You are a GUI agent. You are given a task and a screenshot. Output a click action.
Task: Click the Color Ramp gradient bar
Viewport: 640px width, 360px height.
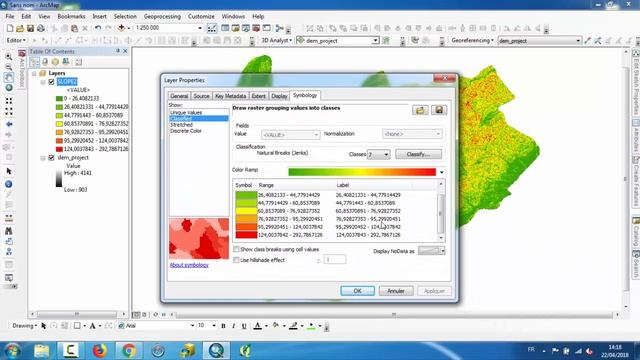pos(362,172)
